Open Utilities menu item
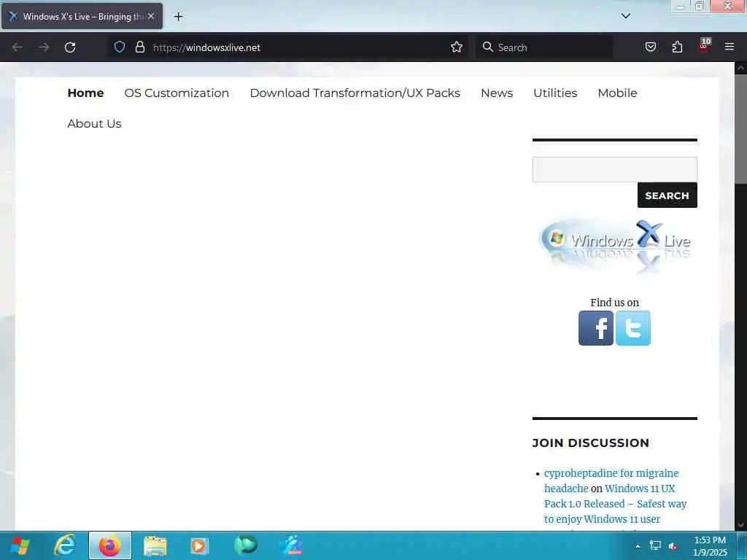747x560 pixels. 555,93
